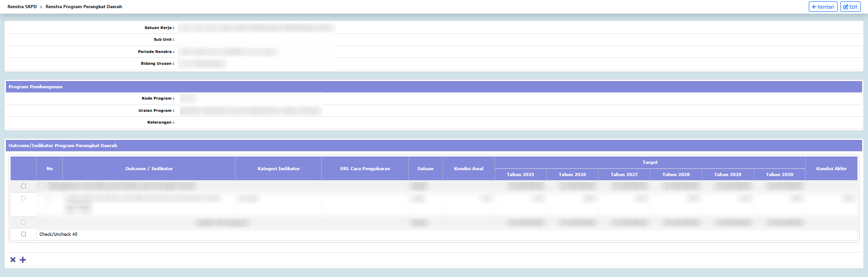Click the Kondisi Akhir column header
The image size is (868, 277).
831,169
